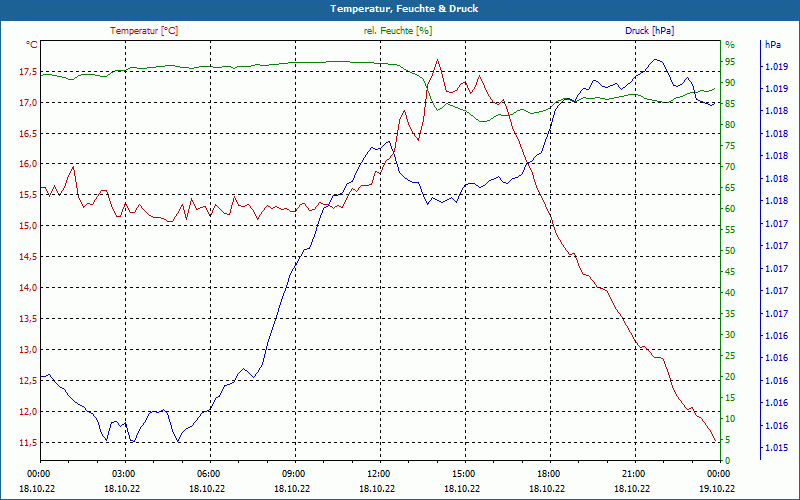Click the 45 value on humidity axis
The width and height of the screenshot is (800, 500).
click(x=730, y=272)
